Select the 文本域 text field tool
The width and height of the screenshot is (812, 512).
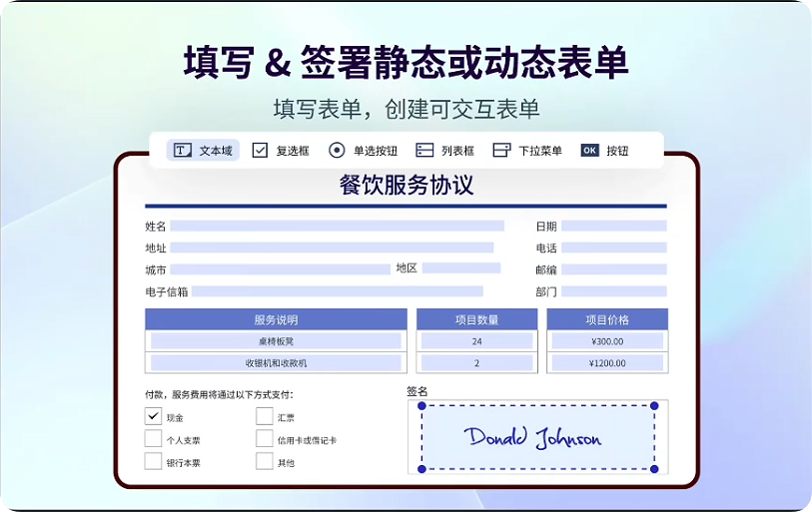(203, 151)
